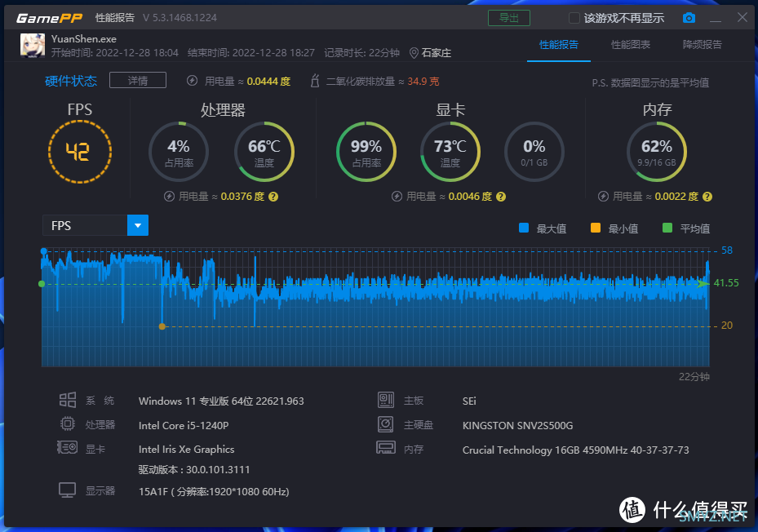
Task: Click the green 平均值 legend swatch
Action: tap(667, 228)
